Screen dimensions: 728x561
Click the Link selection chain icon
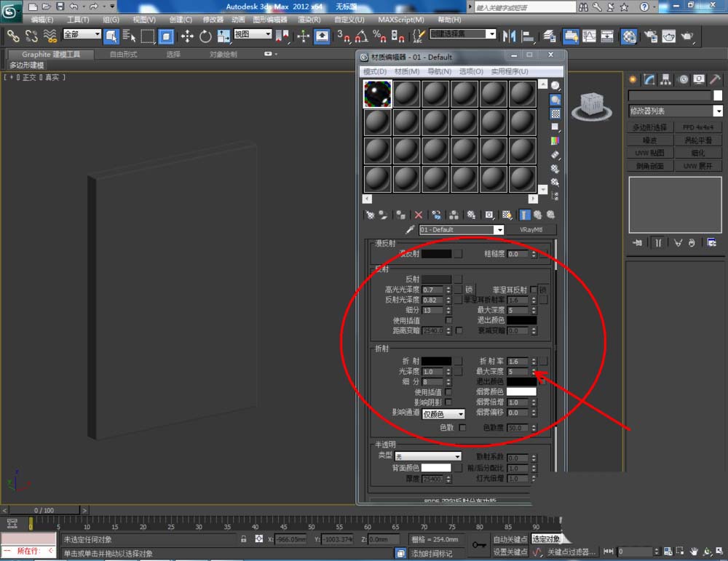(13, 36)
